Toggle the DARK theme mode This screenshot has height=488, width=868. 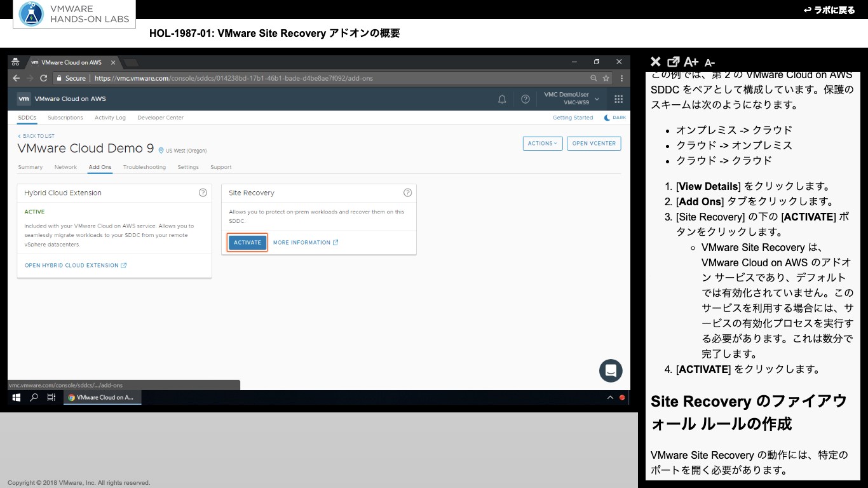pyautogui.click(x=614, y=118)
